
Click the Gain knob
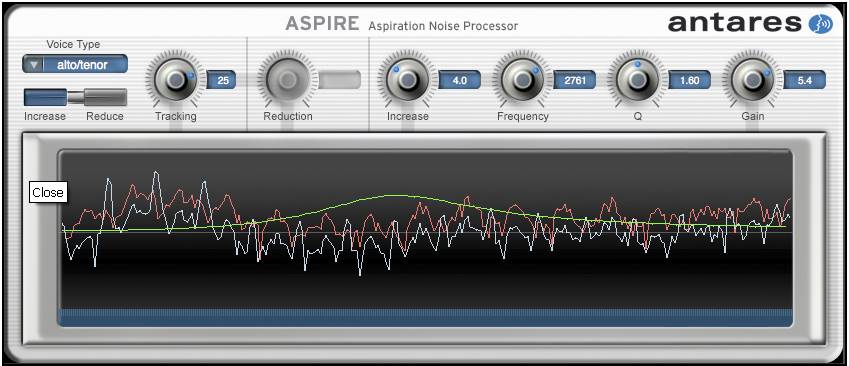coord(753,81)
